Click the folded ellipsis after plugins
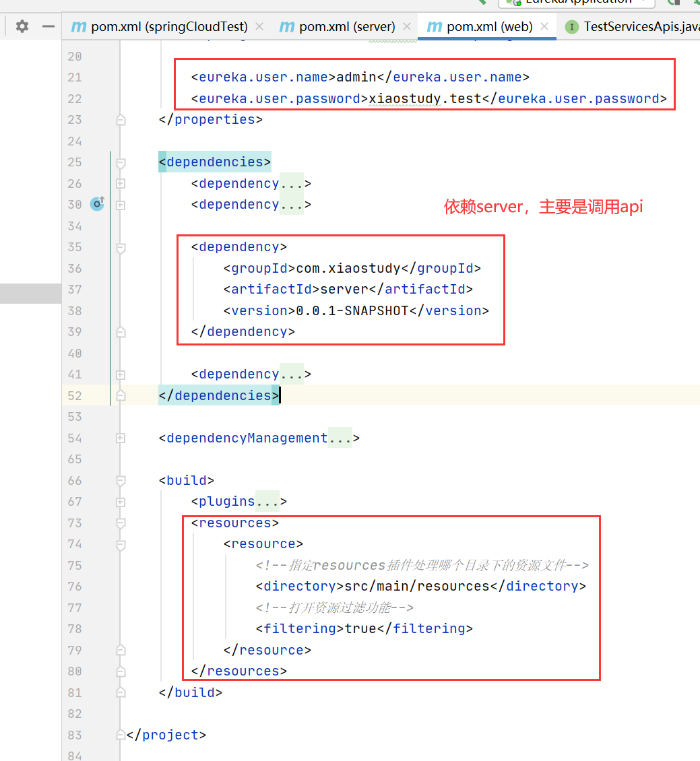 (x=267, y=501)
